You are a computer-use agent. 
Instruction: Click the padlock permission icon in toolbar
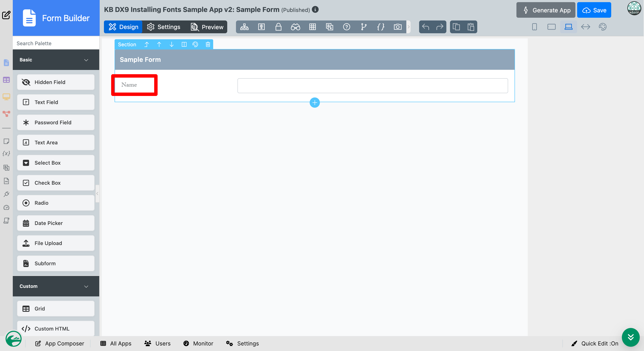[278, 27]
